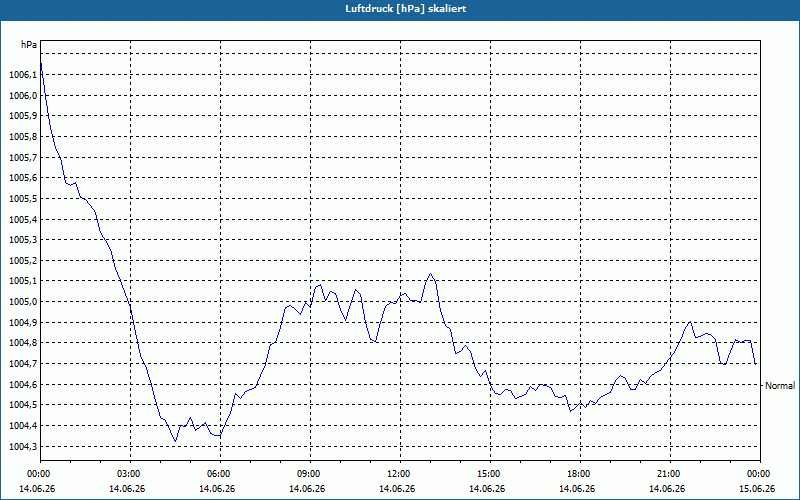Select the 15:00 time axis label
The height and width of the screenshot is (500, 800).
490,474
